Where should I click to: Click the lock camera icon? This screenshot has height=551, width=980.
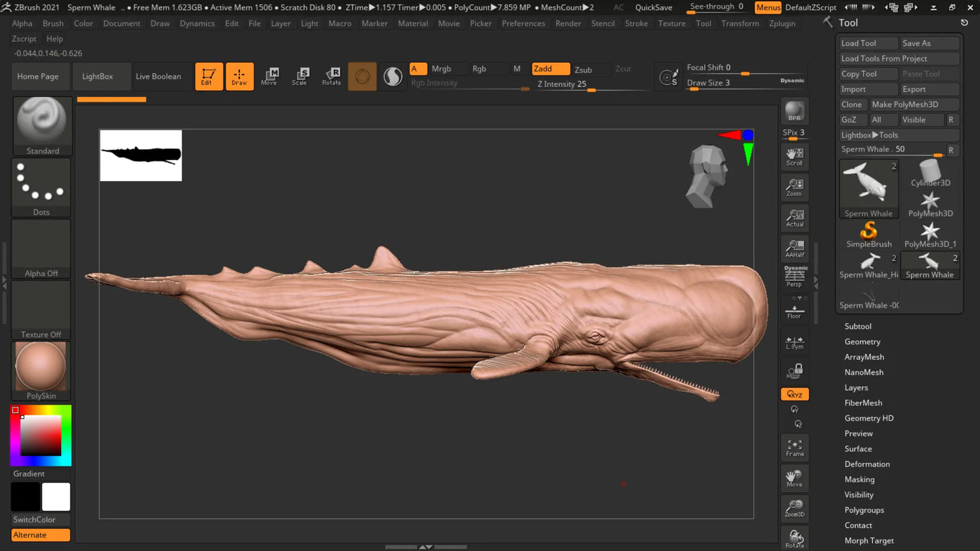click(794, 371)
